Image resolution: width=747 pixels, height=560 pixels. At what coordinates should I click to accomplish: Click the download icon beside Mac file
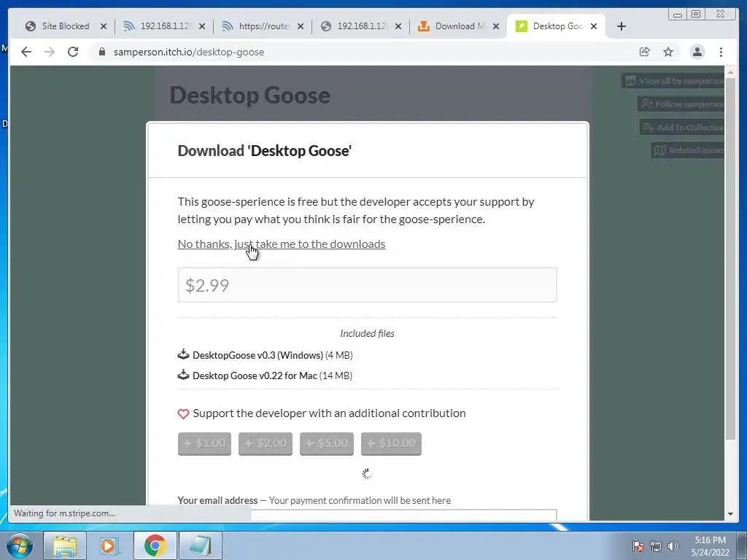tap(183, 375)
